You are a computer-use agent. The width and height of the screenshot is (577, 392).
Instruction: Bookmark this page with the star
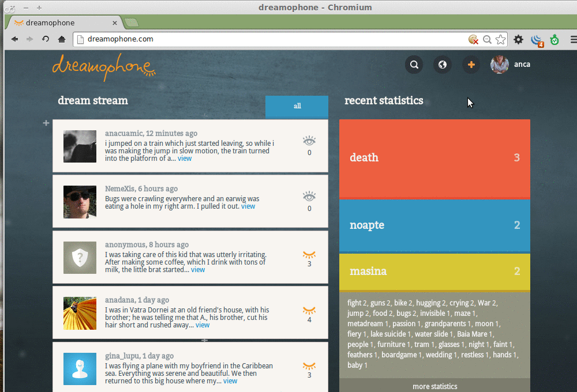click(x=500, y=39)
